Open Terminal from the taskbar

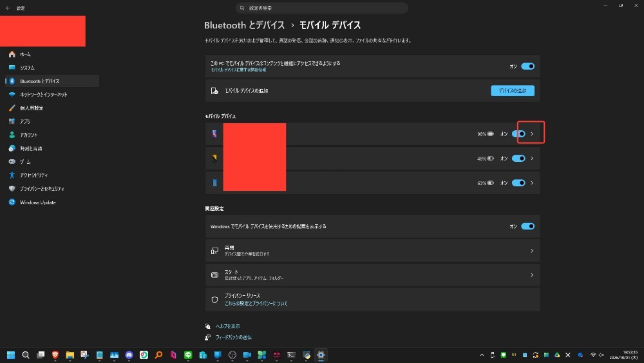pos(291,355)
